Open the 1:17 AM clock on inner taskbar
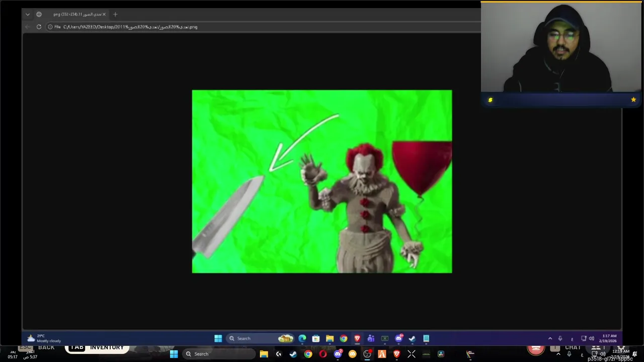Screen dimensions: 644x362 [x=608, y=338]
